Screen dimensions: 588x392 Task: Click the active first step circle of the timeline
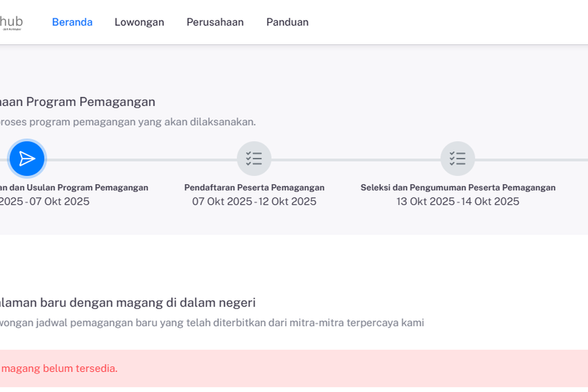click(x=27, y=158)
